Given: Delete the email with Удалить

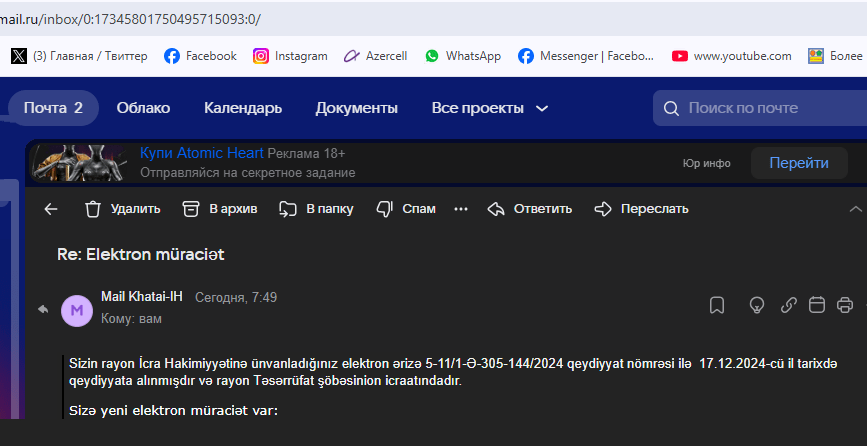Looking at the screenshot, I should tap(122, 209).
